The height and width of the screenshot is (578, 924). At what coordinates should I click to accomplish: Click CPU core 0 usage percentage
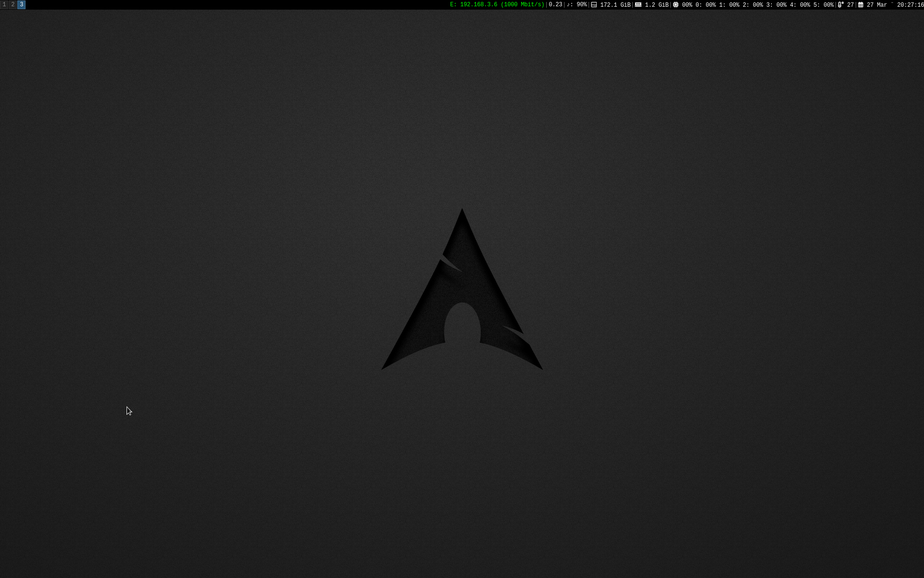coord(710,5)
